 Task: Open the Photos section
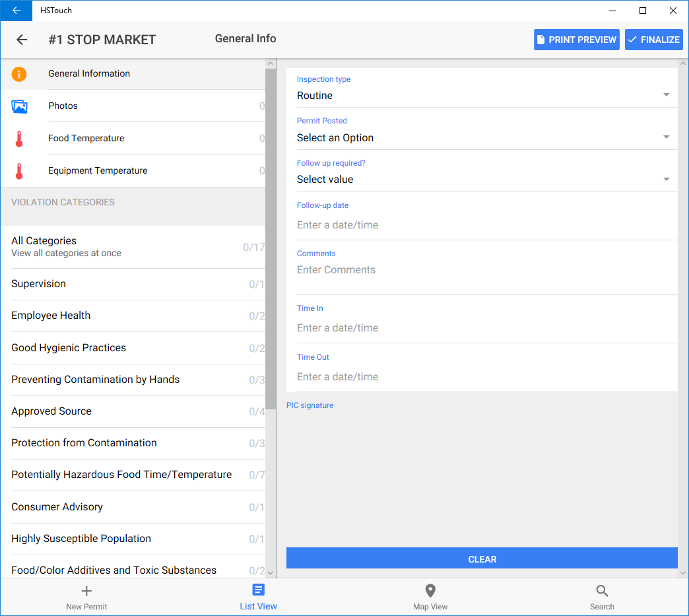(x=133, y=106)
